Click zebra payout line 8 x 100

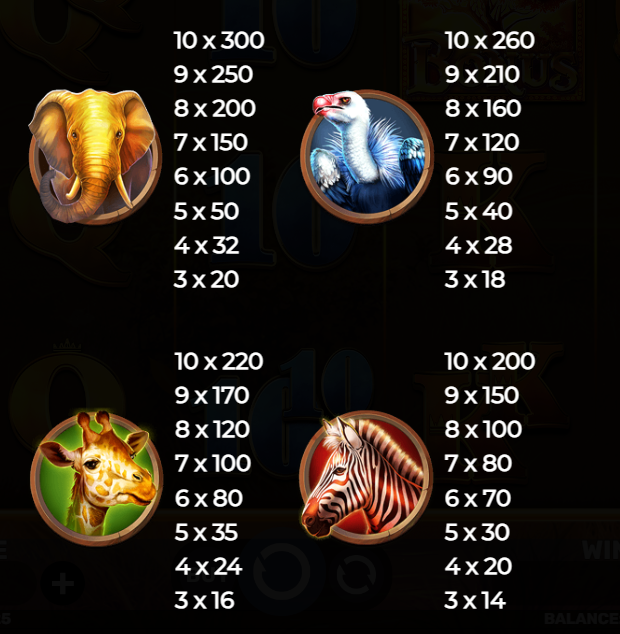point(483,429)
